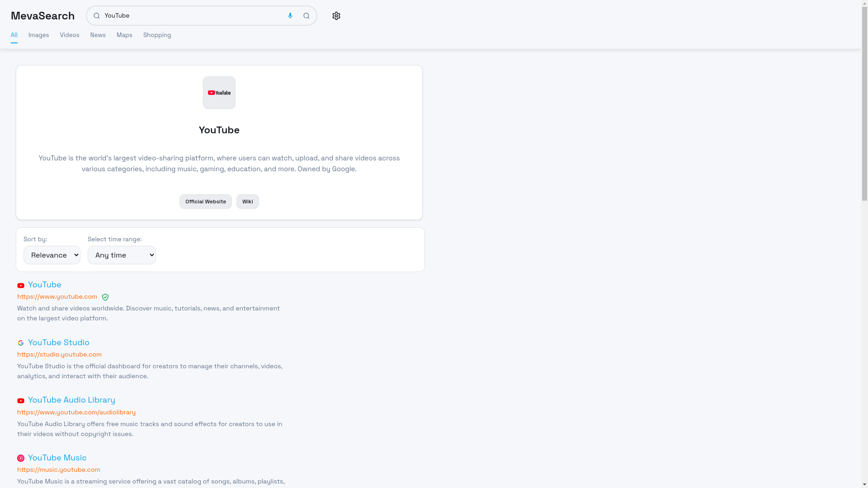Switch to the Maps tab
868x488 pixels.
(x=124, y=35)
